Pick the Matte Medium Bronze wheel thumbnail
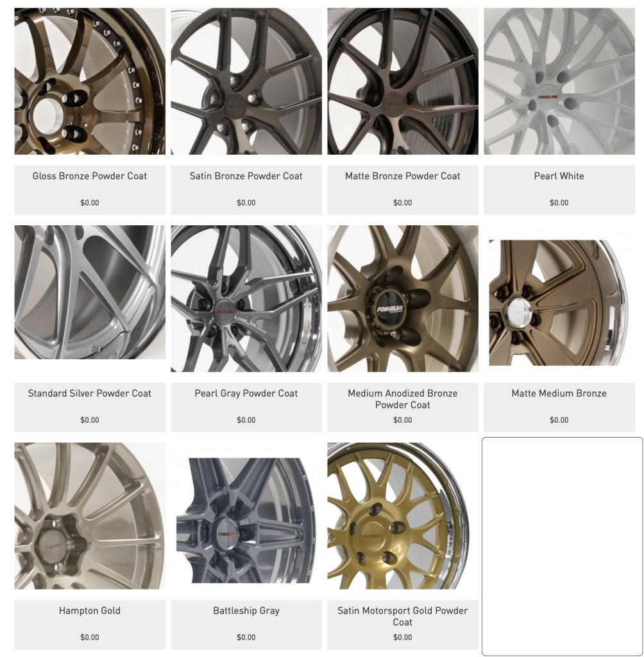This screenshot has width=644, height=657. tap(559, 303)
